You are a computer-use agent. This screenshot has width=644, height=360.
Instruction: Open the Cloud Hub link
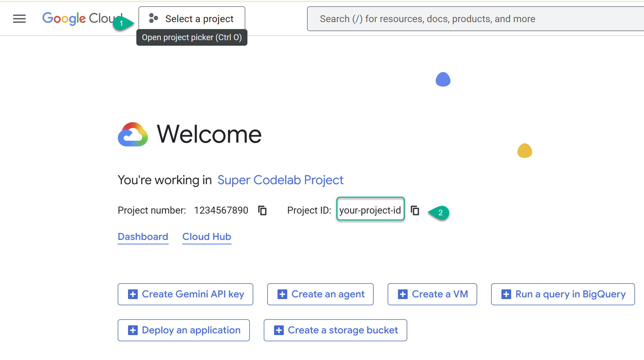point(207,237)
